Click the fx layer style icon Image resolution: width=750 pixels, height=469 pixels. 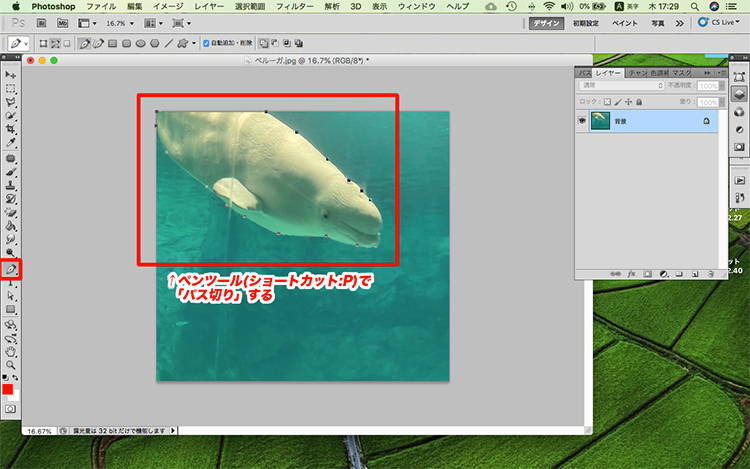[631, 273]
